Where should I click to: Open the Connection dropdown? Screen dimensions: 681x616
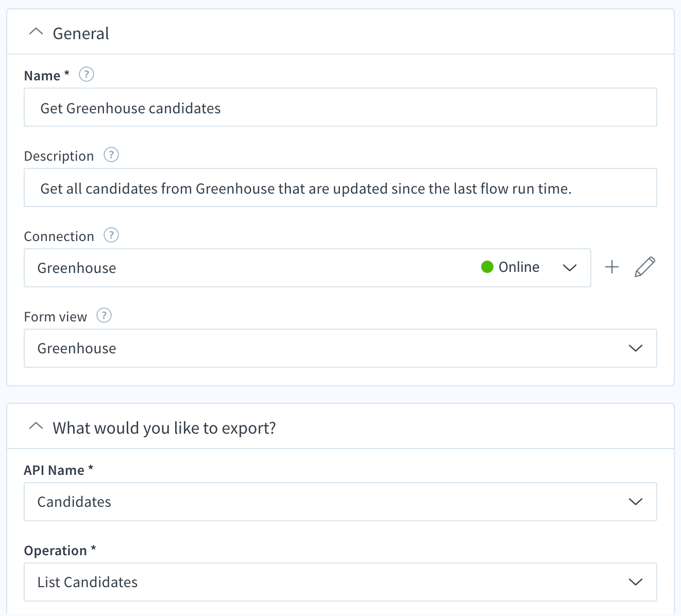(x=308, y=268)
